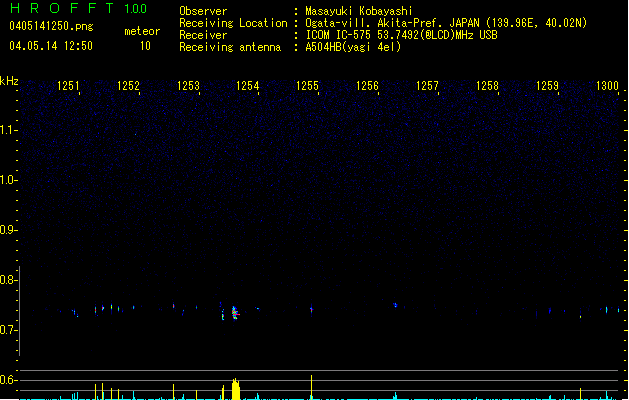This screenshot has width=629, height=400.
Task: Click the 0.9 kHz frequency tick label
Action: pyautogui.click(x=8, y=229)
